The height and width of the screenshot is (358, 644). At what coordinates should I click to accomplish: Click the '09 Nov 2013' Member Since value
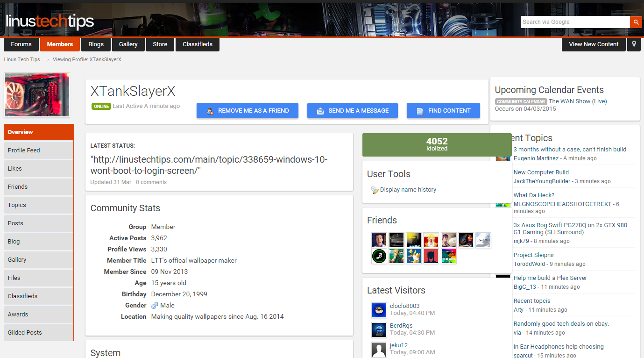click(170, 272)
